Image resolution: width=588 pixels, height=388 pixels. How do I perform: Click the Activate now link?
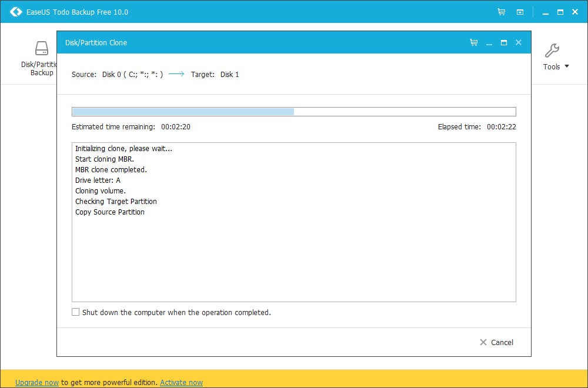coord(182,382)
